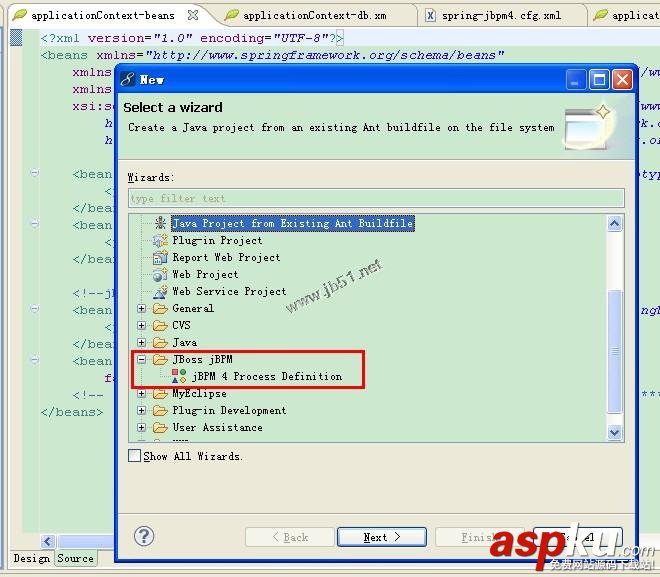
Task: Click the Ant Buildfile project icon
Action: pos(160,223)
